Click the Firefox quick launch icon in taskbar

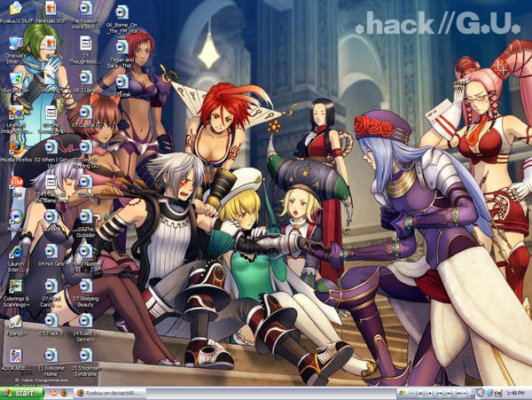coord(65,393)
